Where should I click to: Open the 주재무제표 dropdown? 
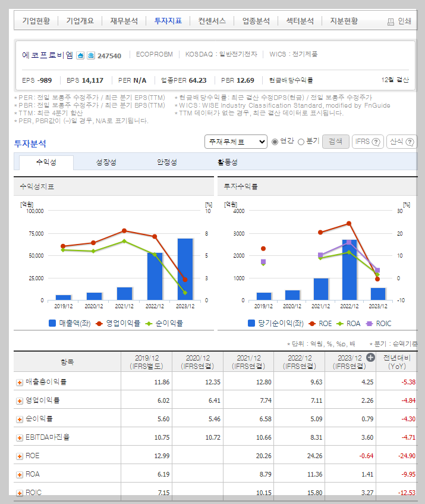click(236, 142)
